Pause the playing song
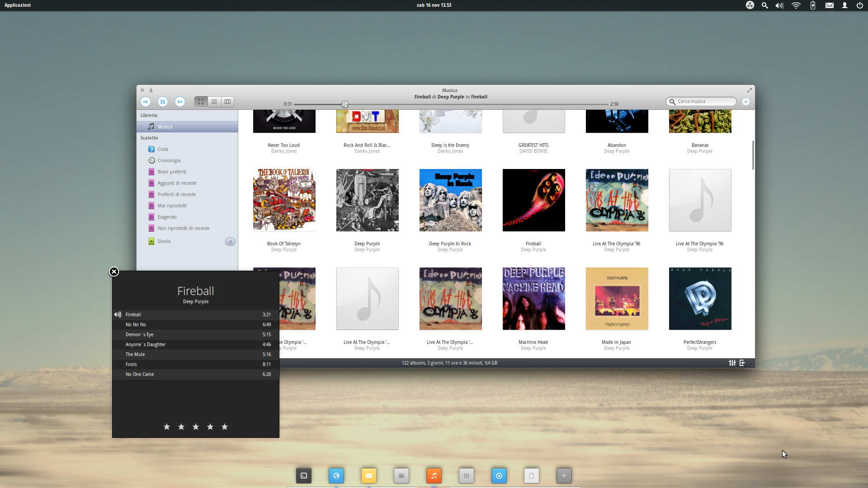Image resolution: width=868 pixels, height=488 pixels. coord(163,102)
